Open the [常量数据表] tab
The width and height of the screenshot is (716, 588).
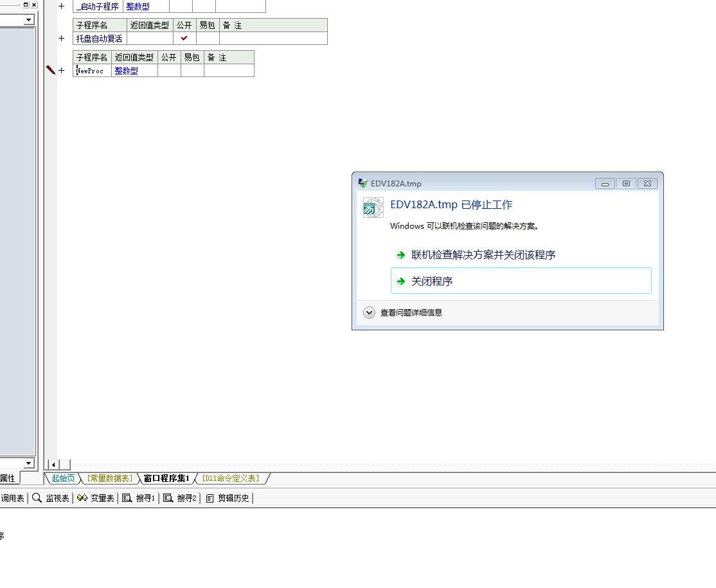110,478
